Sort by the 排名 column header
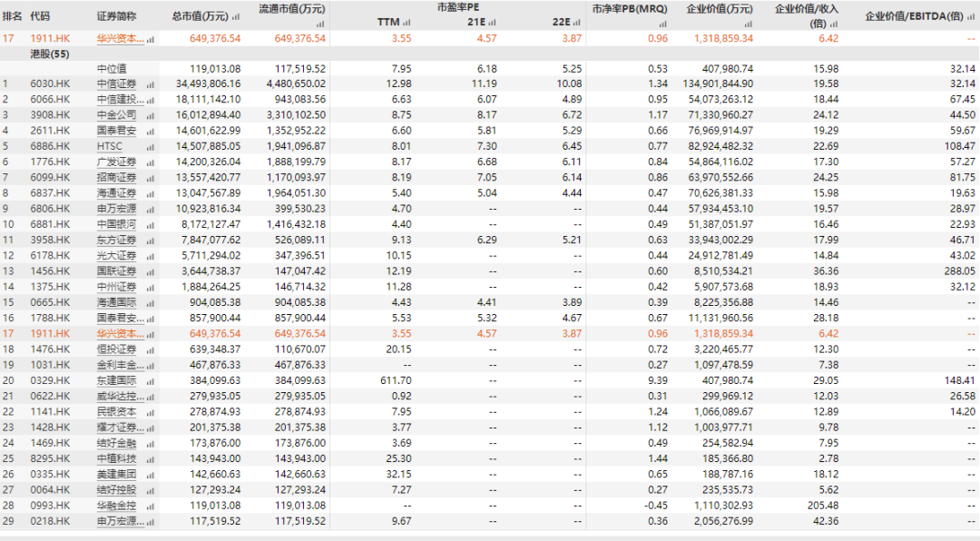 point(11,16)
